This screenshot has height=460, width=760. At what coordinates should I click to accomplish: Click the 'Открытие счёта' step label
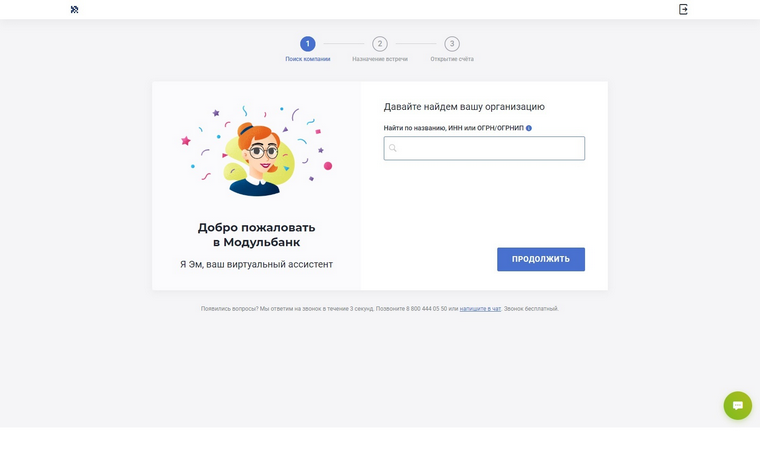pos(452,59)
